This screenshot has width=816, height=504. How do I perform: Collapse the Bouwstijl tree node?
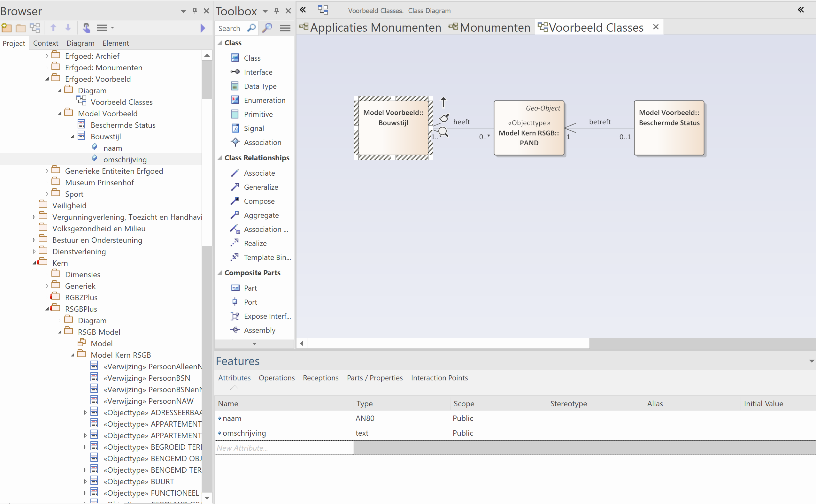(73, 137)
